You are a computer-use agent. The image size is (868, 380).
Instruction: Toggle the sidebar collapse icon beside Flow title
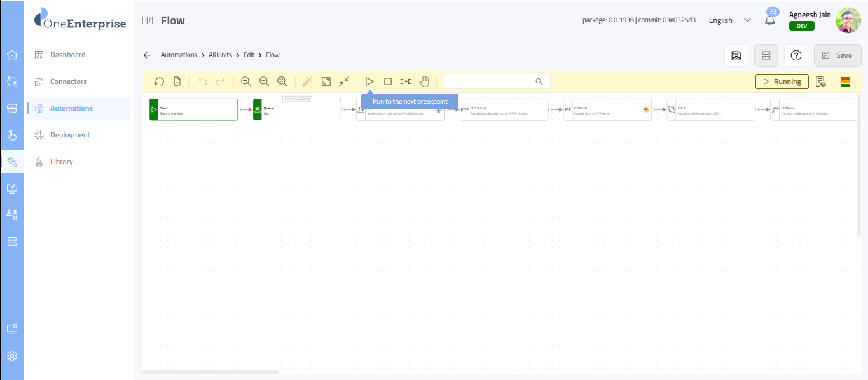coord(148,20)
